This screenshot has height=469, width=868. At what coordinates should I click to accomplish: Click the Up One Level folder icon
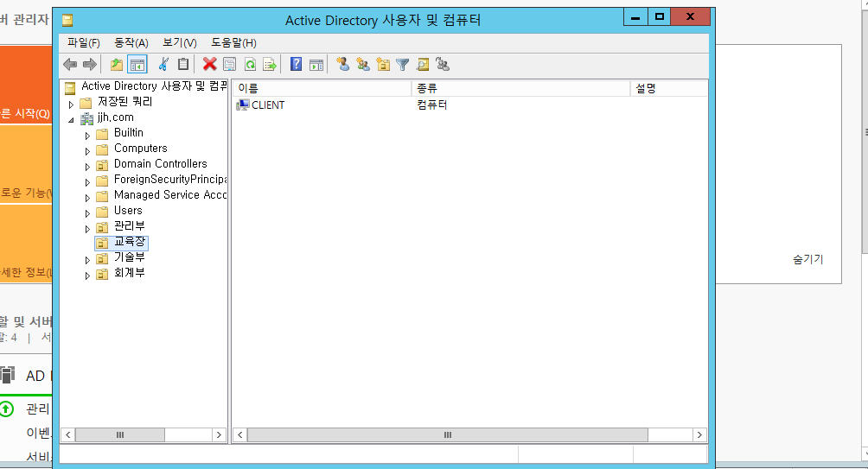pos(116,65)
